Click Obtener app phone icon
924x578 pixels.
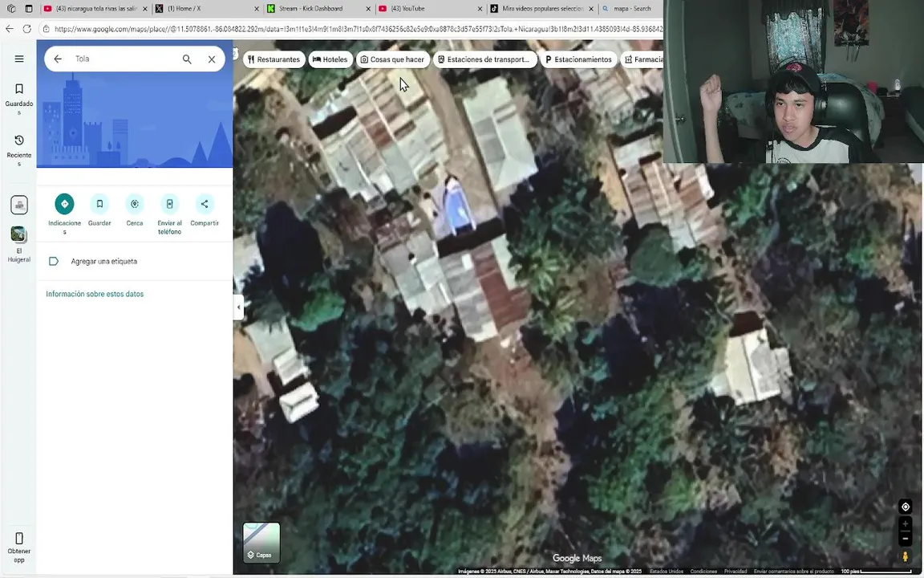pyautogui.click(x=19, y=538)
